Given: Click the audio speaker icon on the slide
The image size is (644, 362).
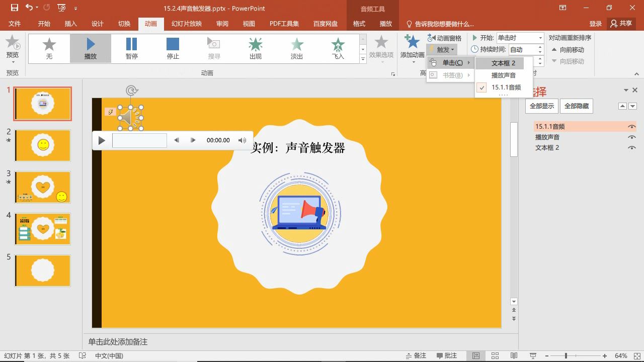Looking at the screenshot, I should tap(130, 118).
